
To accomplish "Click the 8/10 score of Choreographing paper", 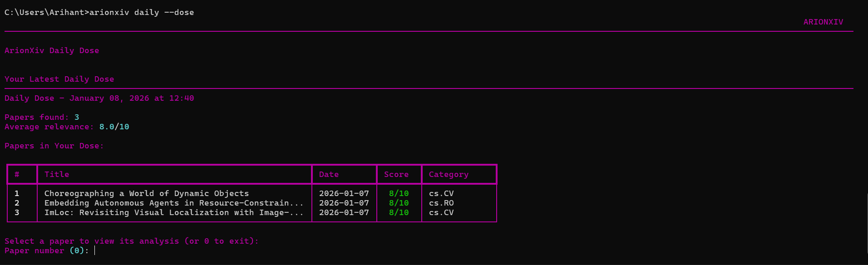I will tap(399, 193).
